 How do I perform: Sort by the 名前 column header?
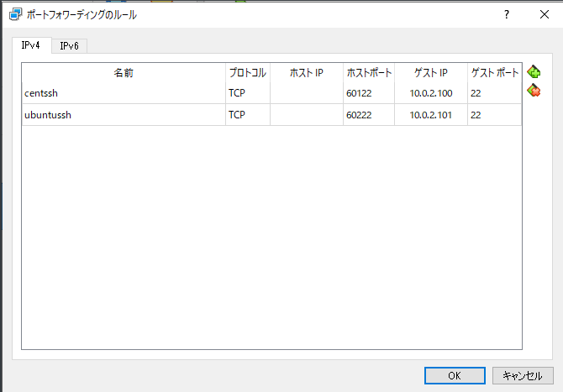point(124,73)
